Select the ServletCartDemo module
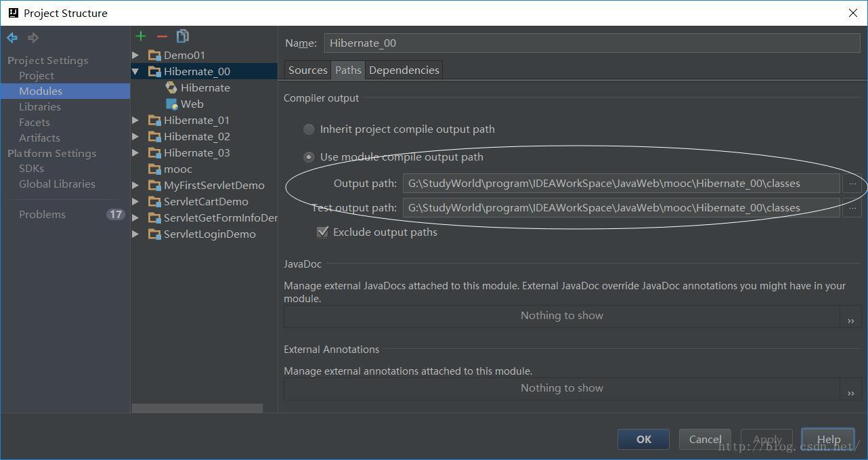This screenshot has width=868, height=460. coord(204,201)
